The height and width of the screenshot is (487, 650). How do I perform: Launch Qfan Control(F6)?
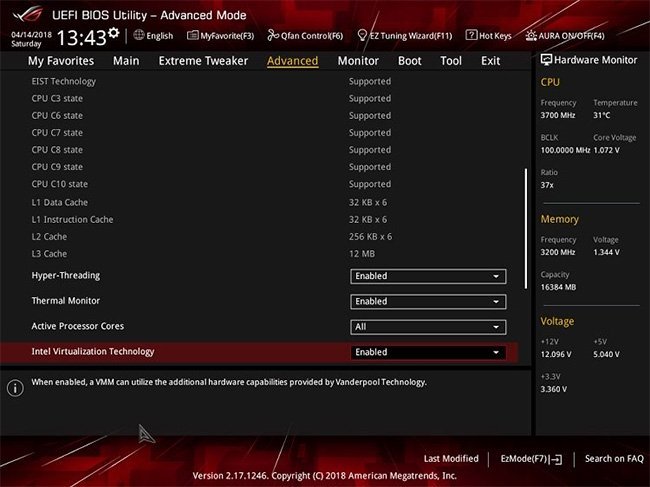305,36
